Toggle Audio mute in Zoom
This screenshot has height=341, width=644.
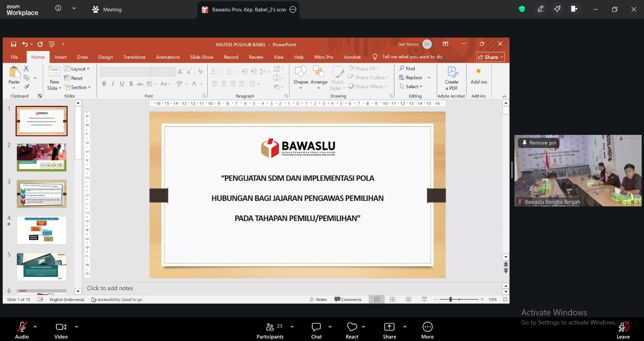point(22,330)
